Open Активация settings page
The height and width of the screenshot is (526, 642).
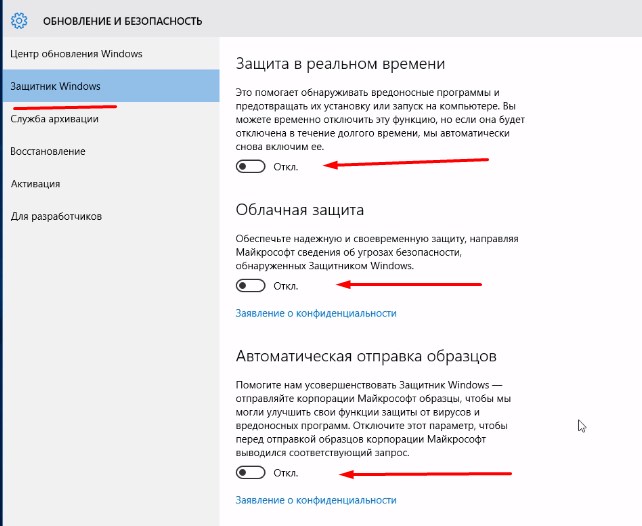pyautogui.click(x=111, y=184)
